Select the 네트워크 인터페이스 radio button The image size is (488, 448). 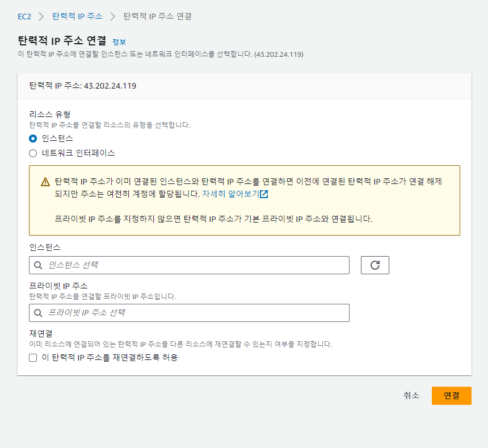(33, 153)
